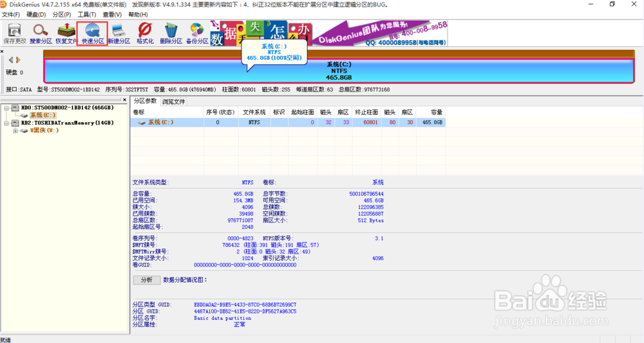Click the 就绪 status bar text
644x343 pixels.
tap(6, 340)
